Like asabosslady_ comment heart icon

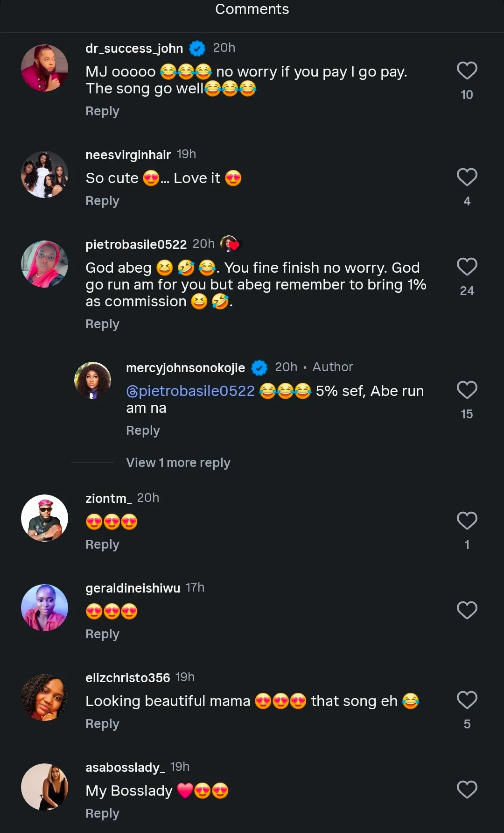coord(467,790)
